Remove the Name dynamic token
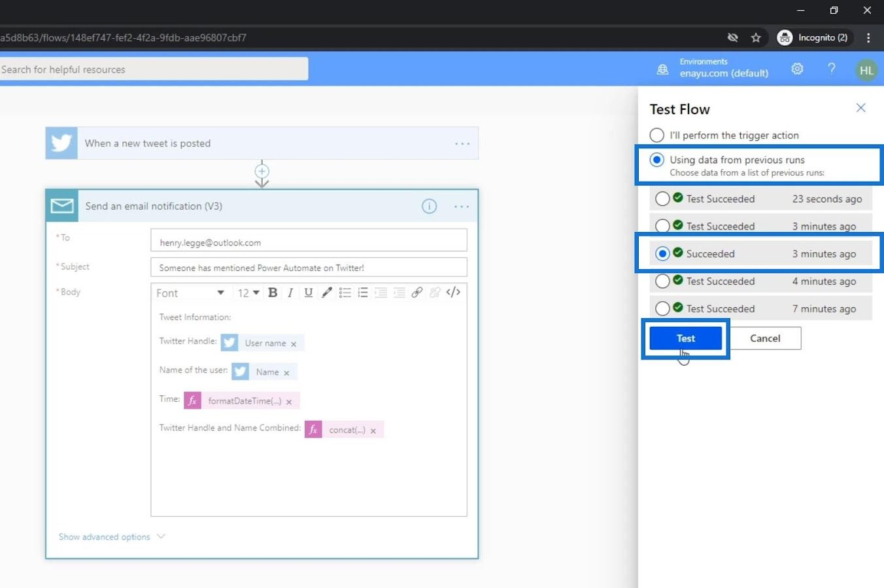 tap(286, 372)
